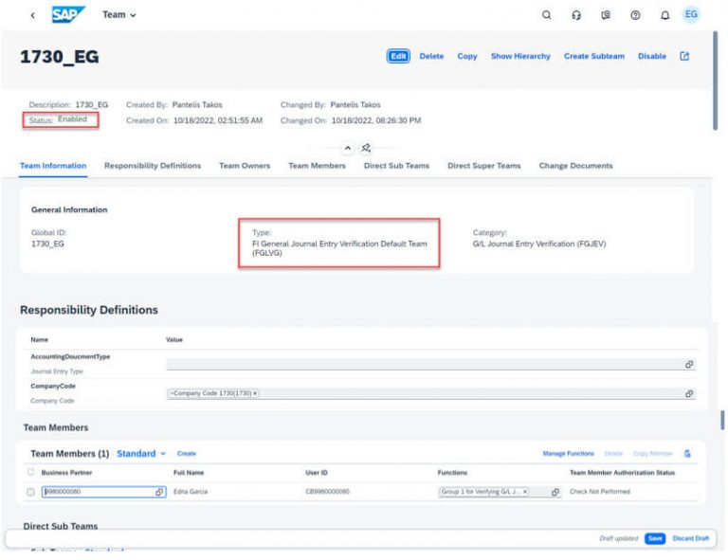728x560 pixels.
Task: Click the Business Partner input field
Action: click(x=95, y=492)
